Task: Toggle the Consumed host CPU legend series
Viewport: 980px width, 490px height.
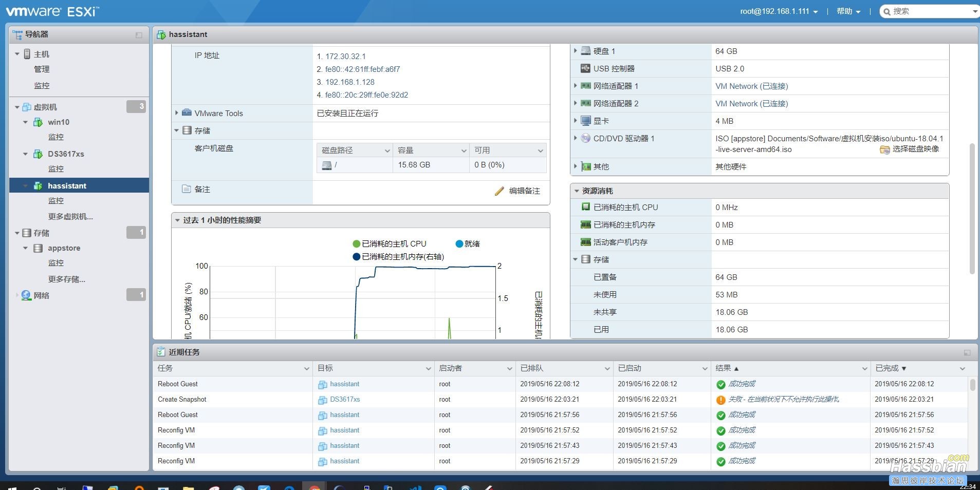Action: 390,244
